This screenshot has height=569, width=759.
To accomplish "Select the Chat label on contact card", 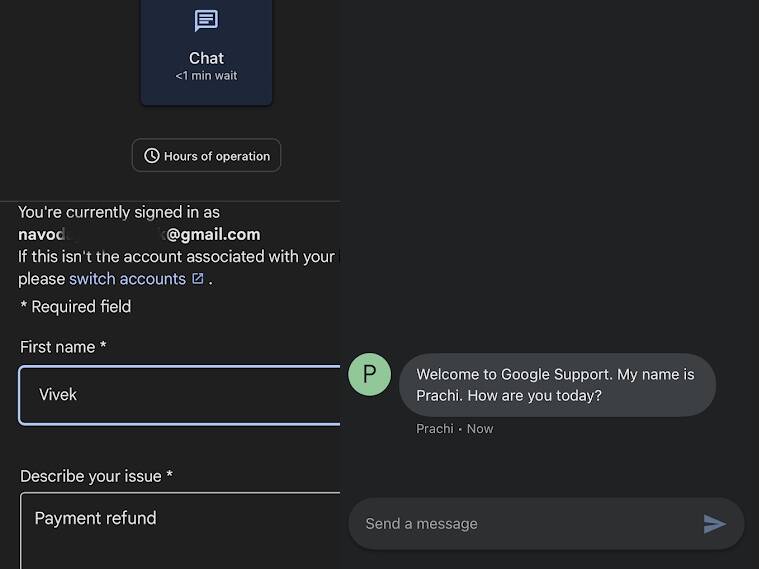I will [206, 58].
